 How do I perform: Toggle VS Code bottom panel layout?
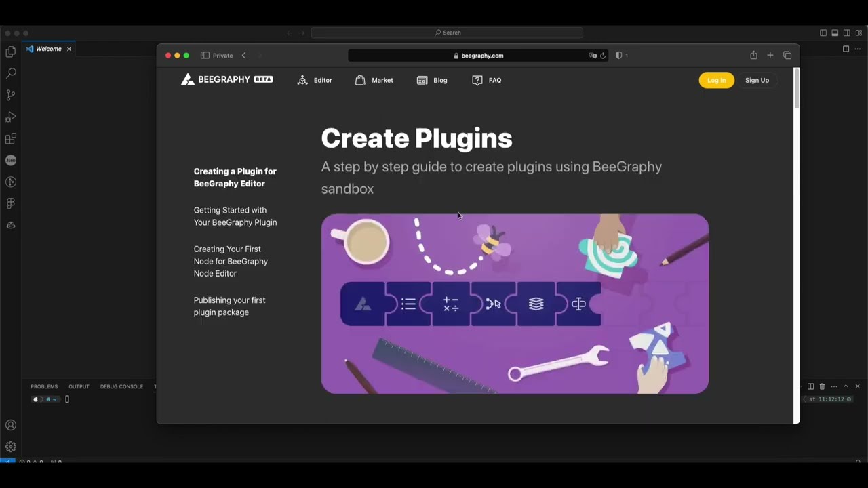point(835,33)
